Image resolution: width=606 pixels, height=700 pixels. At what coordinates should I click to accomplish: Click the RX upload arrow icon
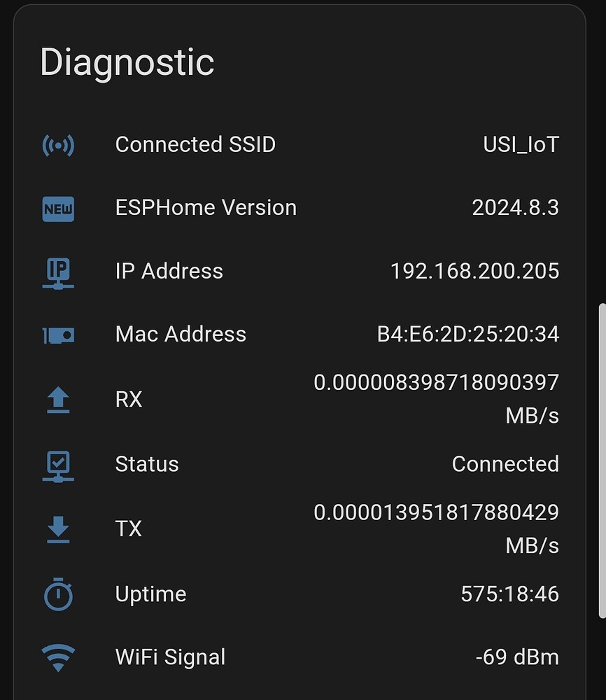(58, 400)
